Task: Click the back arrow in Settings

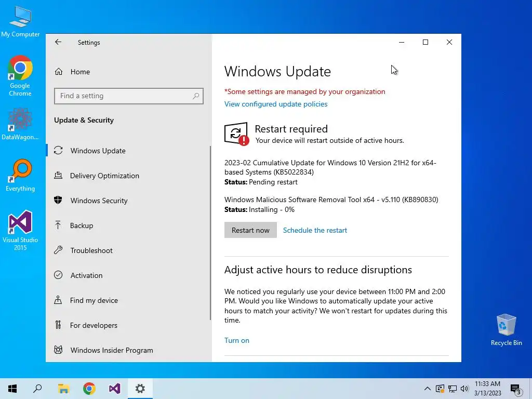Action: coord(58,42)
